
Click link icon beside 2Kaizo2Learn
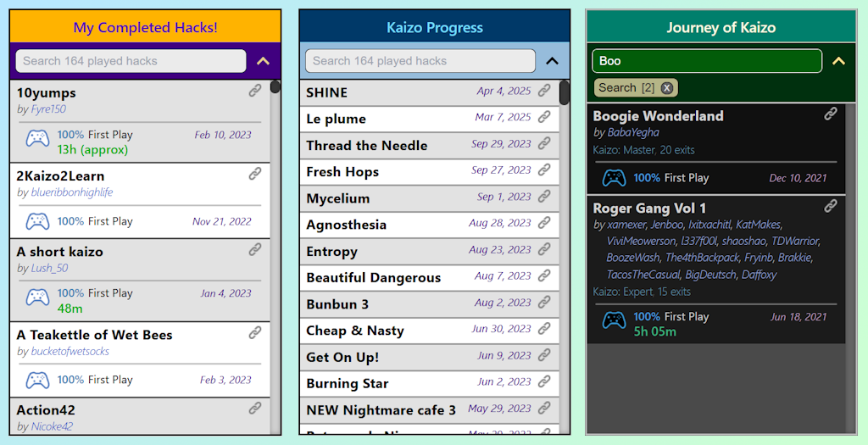pos(255,174)
